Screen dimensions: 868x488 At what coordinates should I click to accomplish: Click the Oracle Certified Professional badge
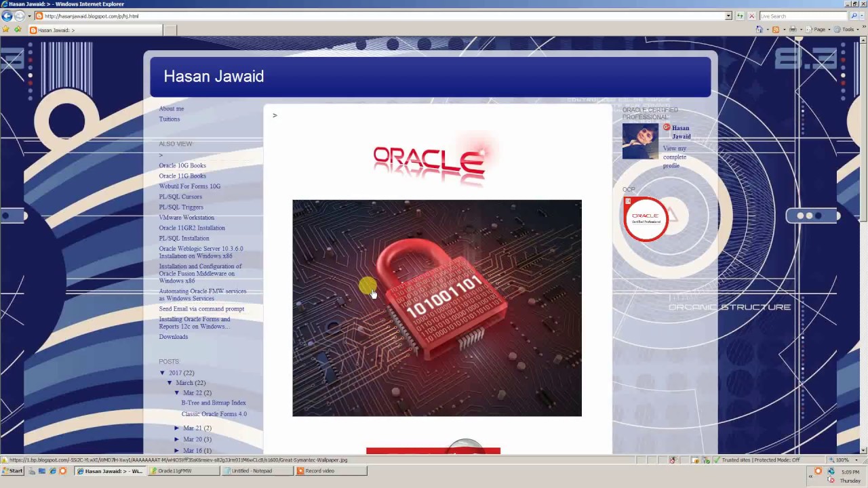tap(646, 218)
